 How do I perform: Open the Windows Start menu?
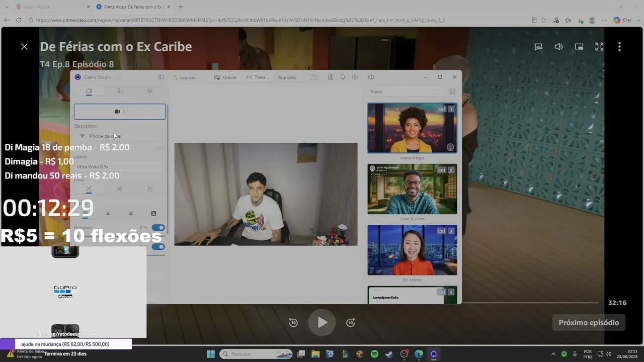[211, 354]
